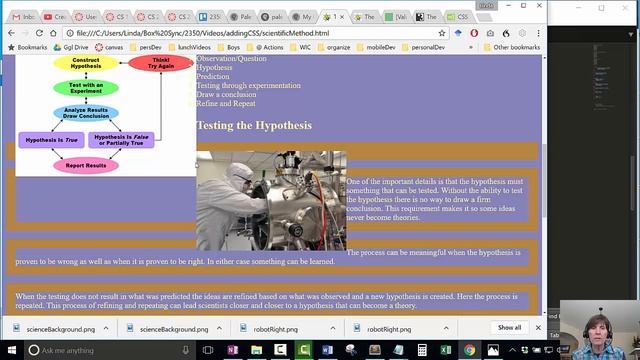The height and width of the screenshot is (360, 640).
Task: Switch to the Gmail Inbox tab
Action: [x=23, y=17]
